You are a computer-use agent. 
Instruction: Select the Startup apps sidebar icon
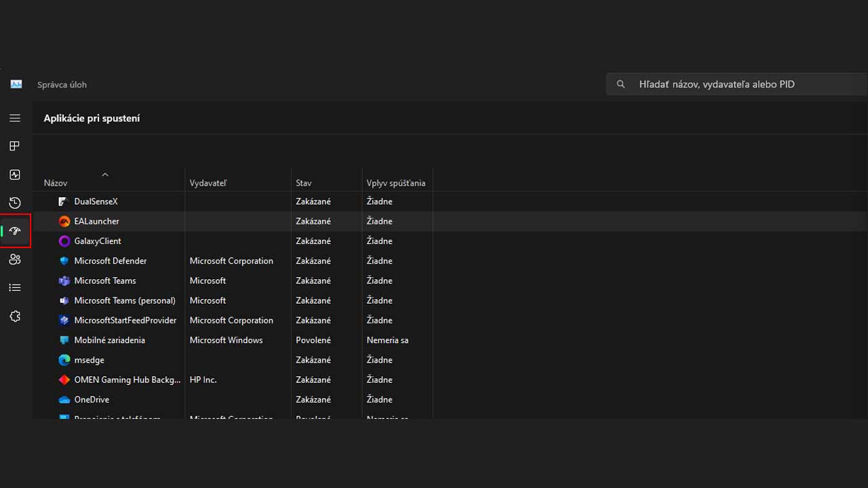[x=15, y=231]
